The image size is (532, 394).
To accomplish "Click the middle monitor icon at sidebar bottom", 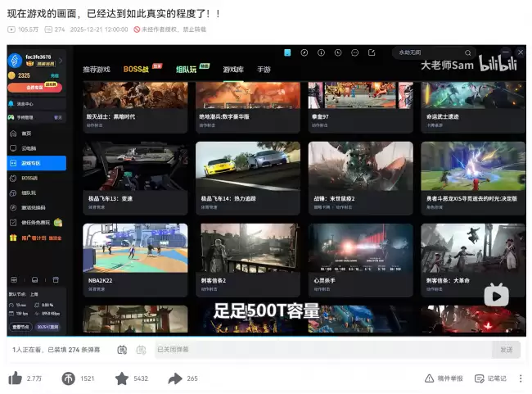I will (x=34, y=280).
